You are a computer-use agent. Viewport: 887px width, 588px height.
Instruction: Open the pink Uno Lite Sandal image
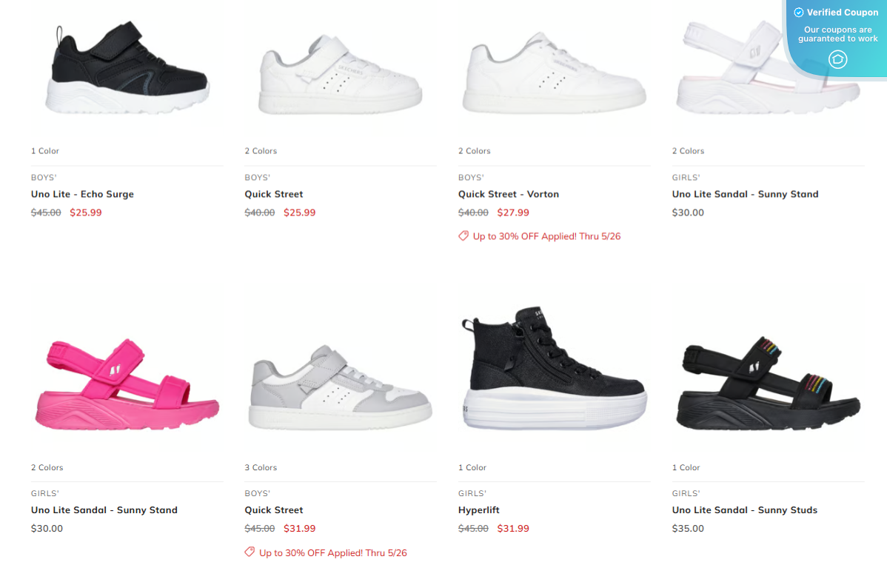pos(127,385)
